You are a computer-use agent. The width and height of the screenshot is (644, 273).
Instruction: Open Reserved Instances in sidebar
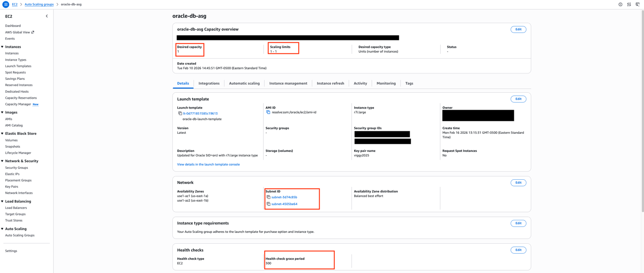[19, 85]
